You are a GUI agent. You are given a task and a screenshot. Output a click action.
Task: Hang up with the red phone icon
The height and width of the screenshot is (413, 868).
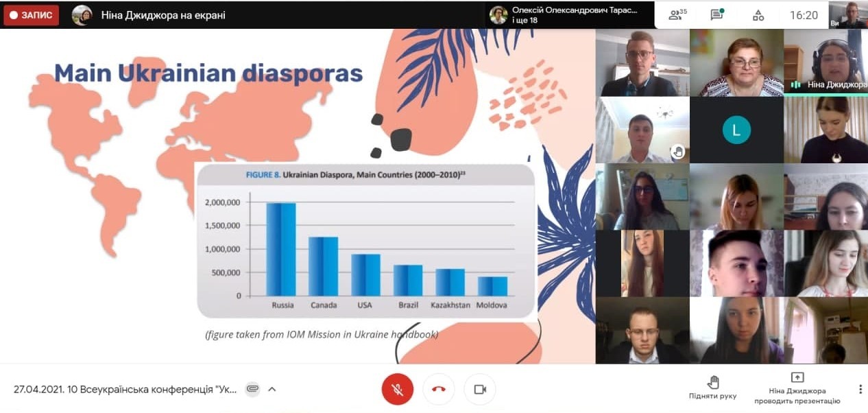(439, 389)
